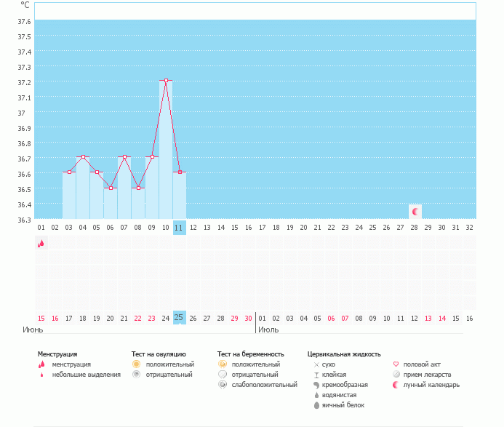This screenshot has height=427, width=504.
Task: Click the 'прием лекарств' pill icon
Action: (x=396, y=374)
